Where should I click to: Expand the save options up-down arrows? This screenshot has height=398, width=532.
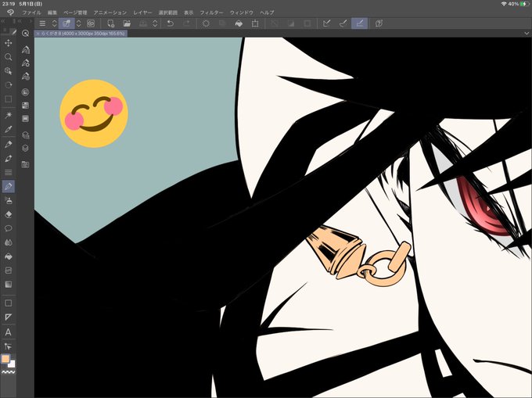point(155,23)
